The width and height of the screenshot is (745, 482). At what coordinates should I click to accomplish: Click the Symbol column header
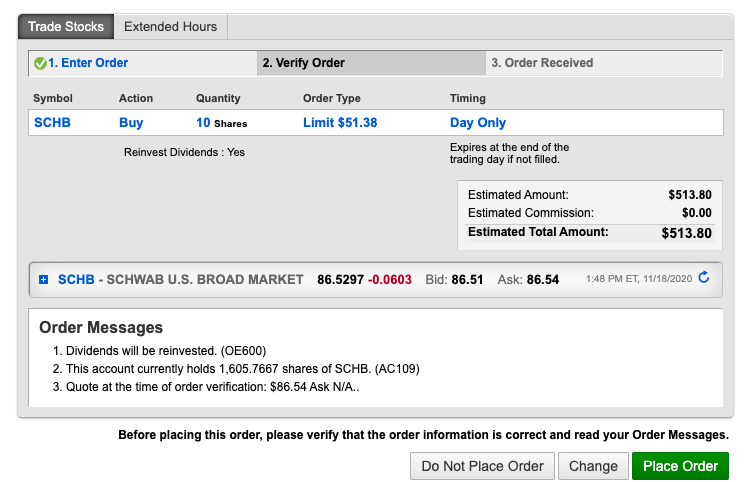53,98
